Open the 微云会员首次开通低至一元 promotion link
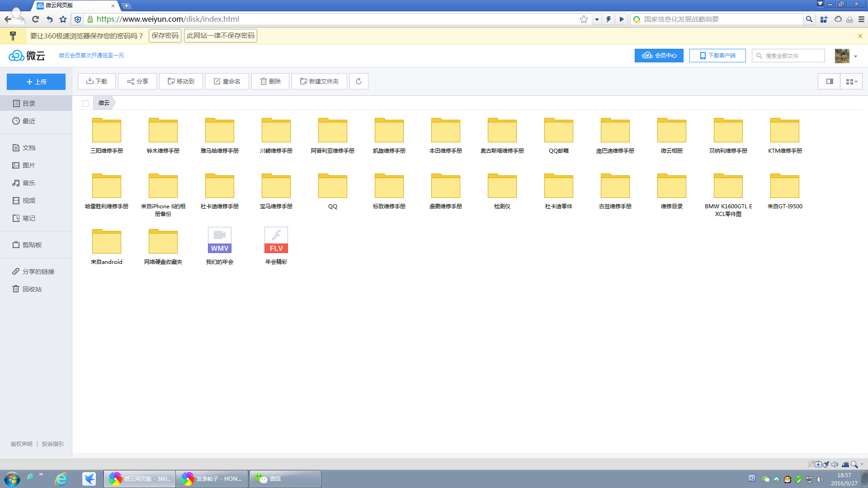Viewport: 868px width, 488px height. click(x=91, y=56)
